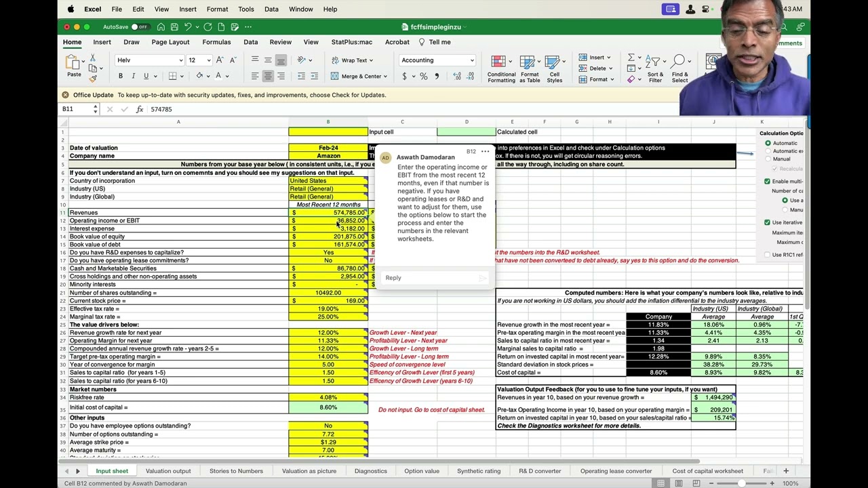Open Conditional Formatting
The image size is (868, 488).
501,68
